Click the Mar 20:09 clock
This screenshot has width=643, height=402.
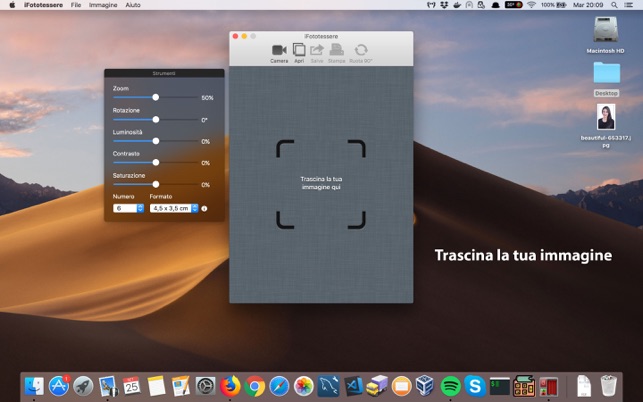(x=588, y=5)
